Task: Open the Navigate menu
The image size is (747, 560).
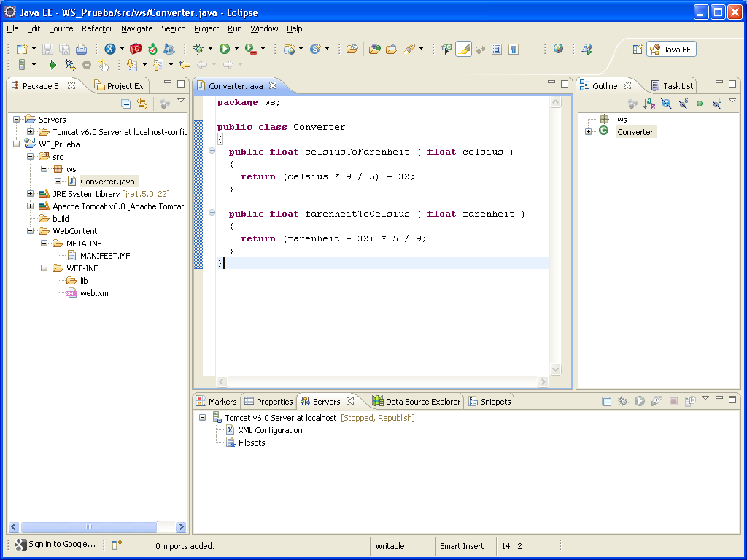Action: (136, 28)
